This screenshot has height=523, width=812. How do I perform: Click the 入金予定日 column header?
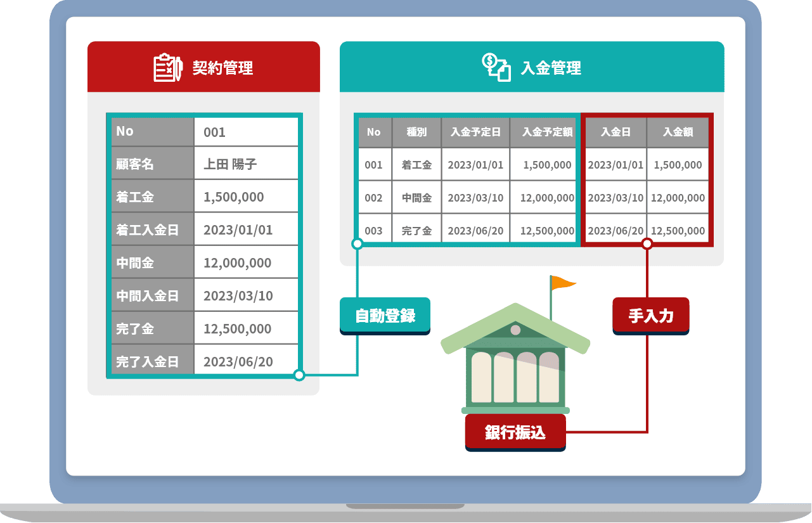pos(475,132)
